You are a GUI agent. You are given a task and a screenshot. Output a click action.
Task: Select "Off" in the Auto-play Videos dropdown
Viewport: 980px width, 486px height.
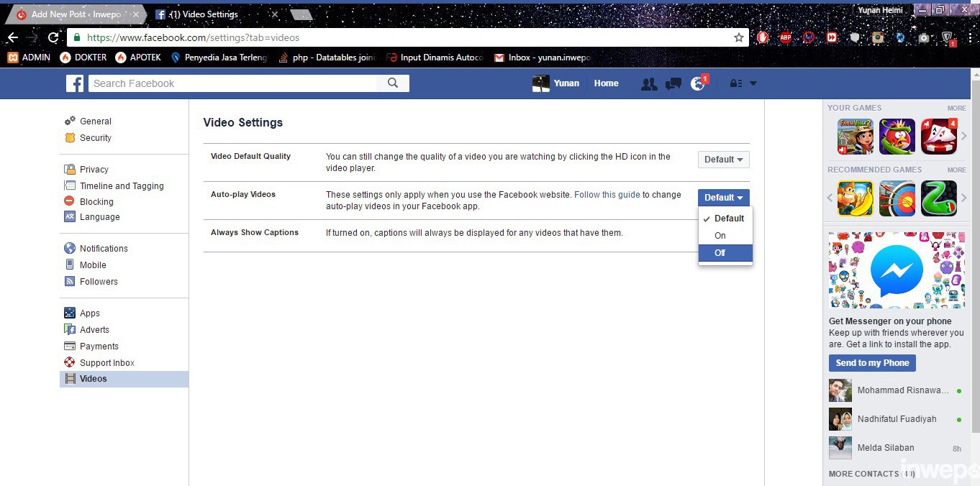pyautogui.click(x=720, y=253)
